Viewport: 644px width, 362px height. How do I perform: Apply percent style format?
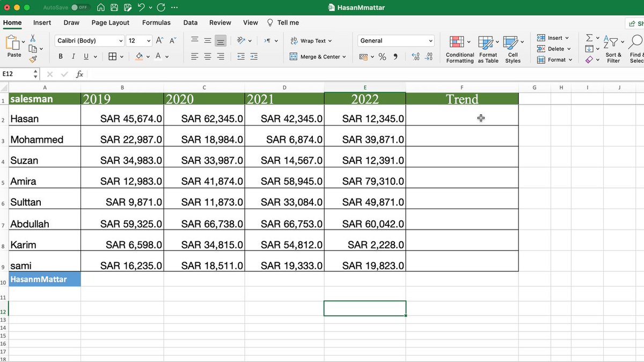click(x=382, y=56)
